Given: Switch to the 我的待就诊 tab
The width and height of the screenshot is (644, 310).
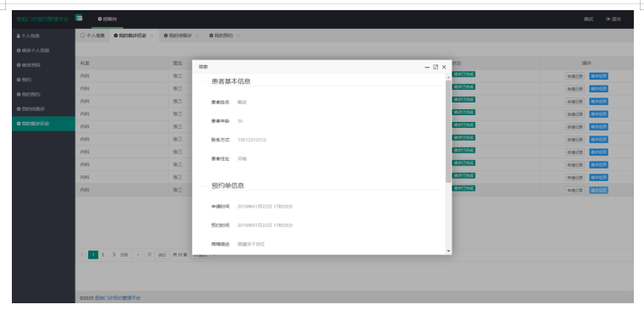Looking at the screenshot, I should click(x=178, y=36).
